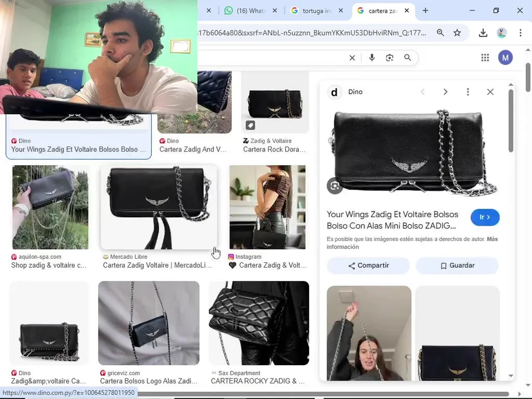Screen dimensions: 532x399
Task: Open the Chrome downloads icon
Action: tap(483, 33)
